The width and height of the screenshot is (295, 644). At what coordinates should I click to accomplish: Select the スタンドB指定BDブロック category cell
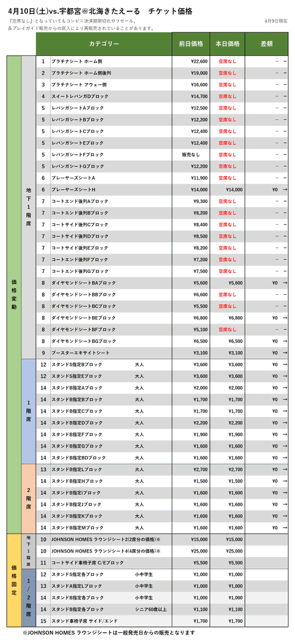point(111,458)
